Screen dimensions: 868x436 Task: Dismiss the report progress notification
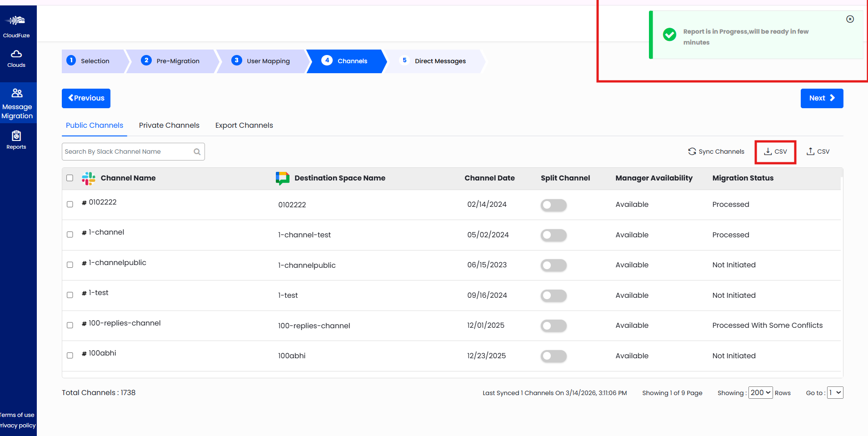pyautogui.click(x=850, y=19)
